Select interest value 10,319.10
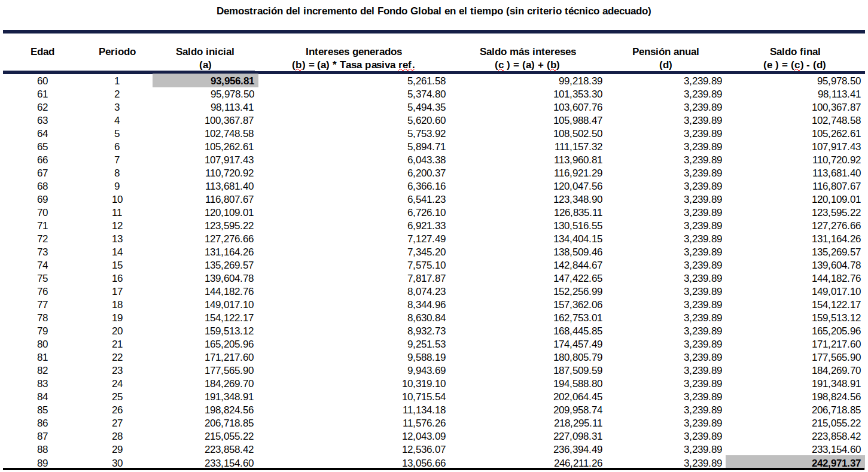Screen dimensions: 868x472 pos(424,383)
